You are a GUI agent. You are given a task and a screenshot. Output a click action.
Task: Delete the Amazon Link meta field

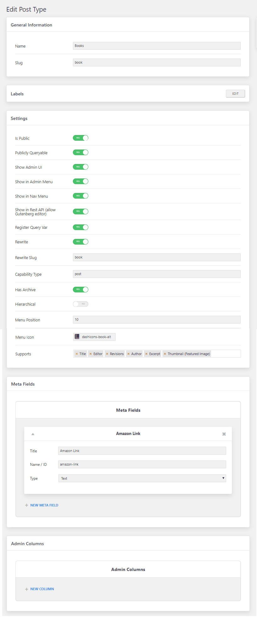[x=224, y=434]
